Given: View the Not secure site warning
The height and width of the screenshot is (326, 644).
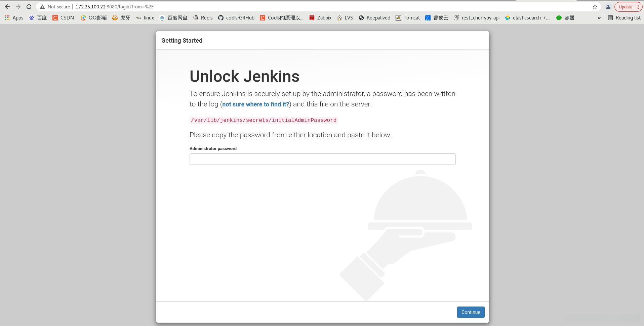Looking at the screenshot, I should (55, 7).
